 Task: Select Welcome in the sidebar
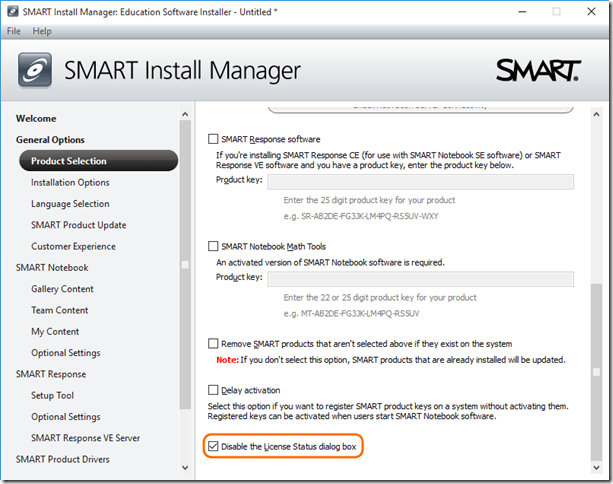click(36, 118)
